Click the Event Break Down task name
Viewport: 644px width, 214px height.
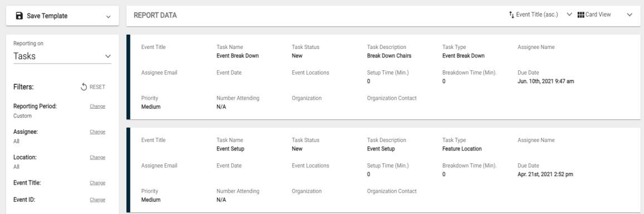(237, 56)
